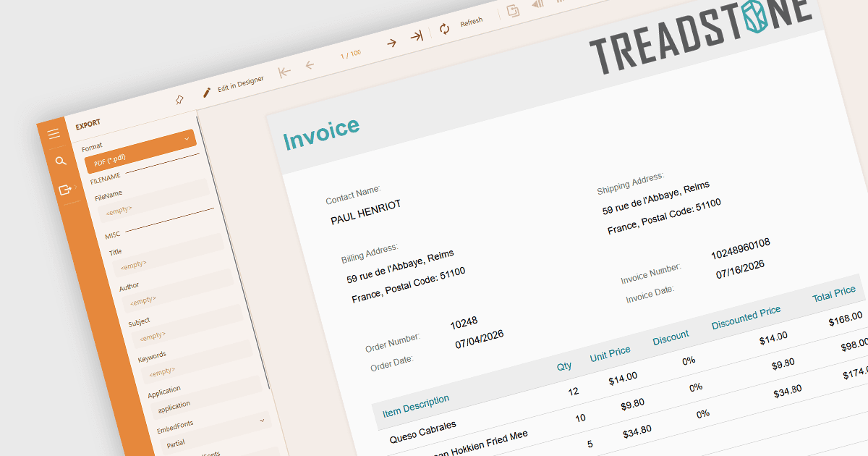
Task: Open the search panel via magnifier icon
Action: pos(60,161)
